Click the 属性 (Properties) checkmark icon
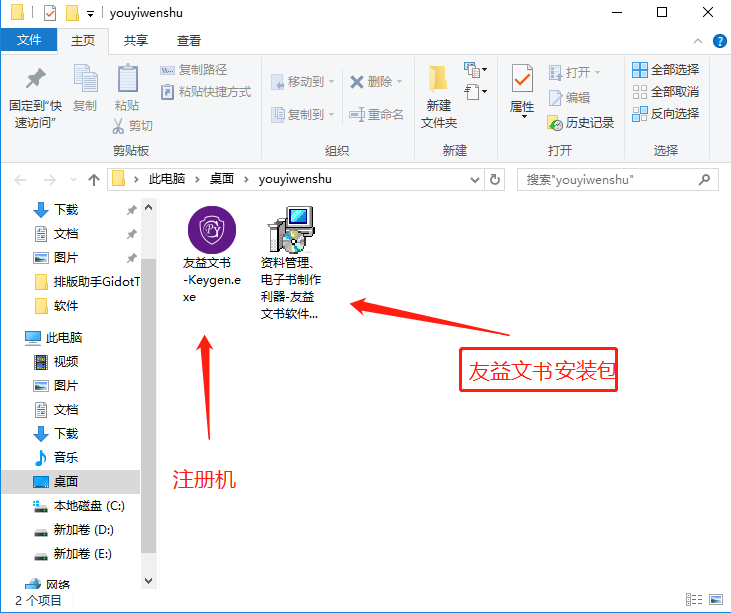The width and height of the screenshot is (731, 613). click(x=522, y=78)
